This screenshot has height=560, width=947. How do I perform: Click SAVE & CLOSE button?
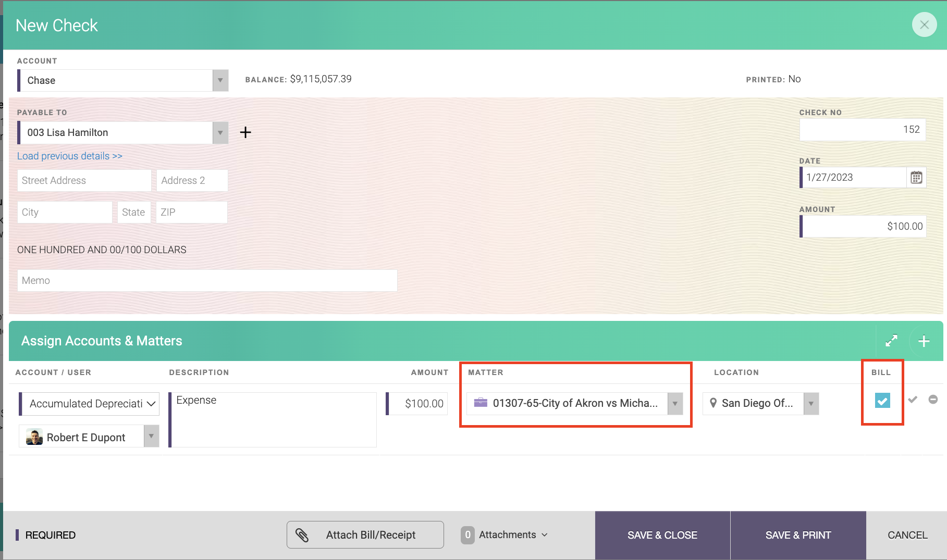point(662,535)
